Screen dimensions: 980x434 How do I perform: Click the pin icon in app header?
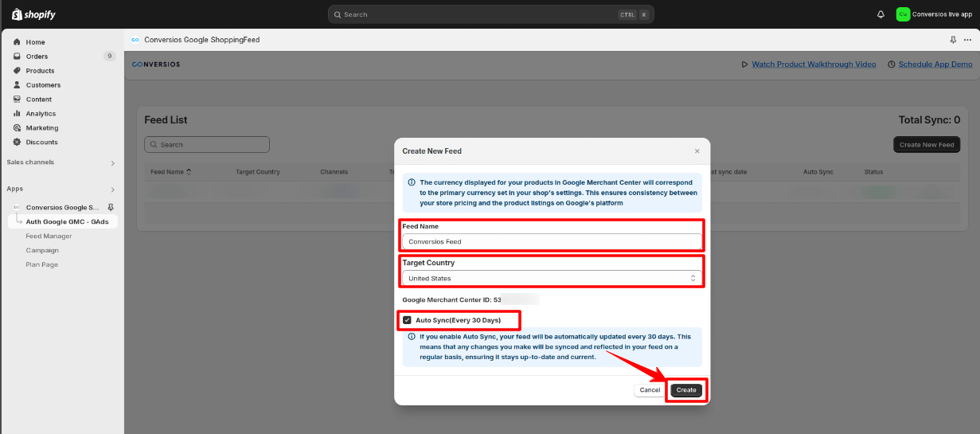tap(953, 40)
